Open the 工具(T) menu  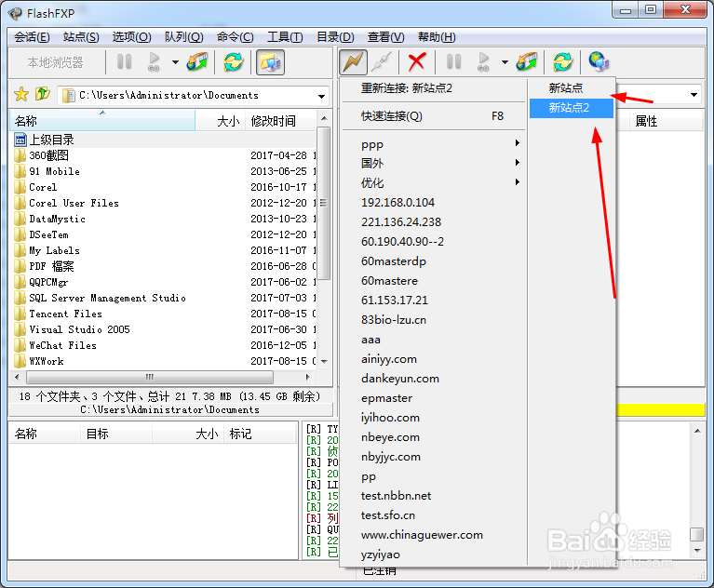pos(285,37)
